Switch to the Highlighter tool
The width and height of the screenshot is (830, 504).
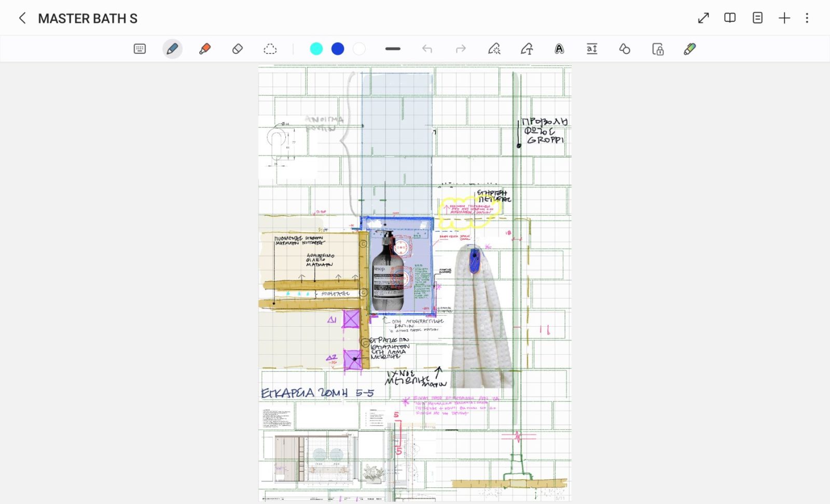(205, 49)
